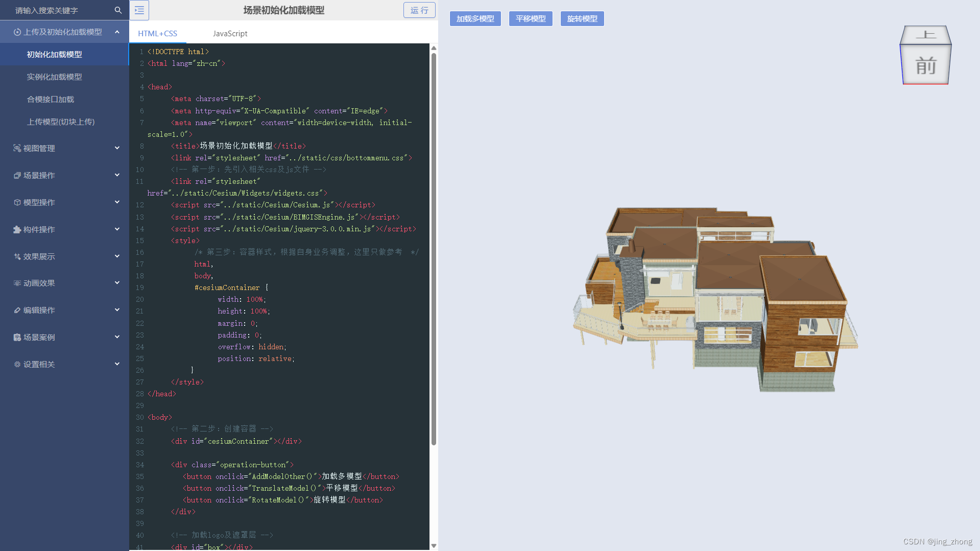Click the code editor scrollbar thumb
The image size is (980, 551).
click(434, 249)
